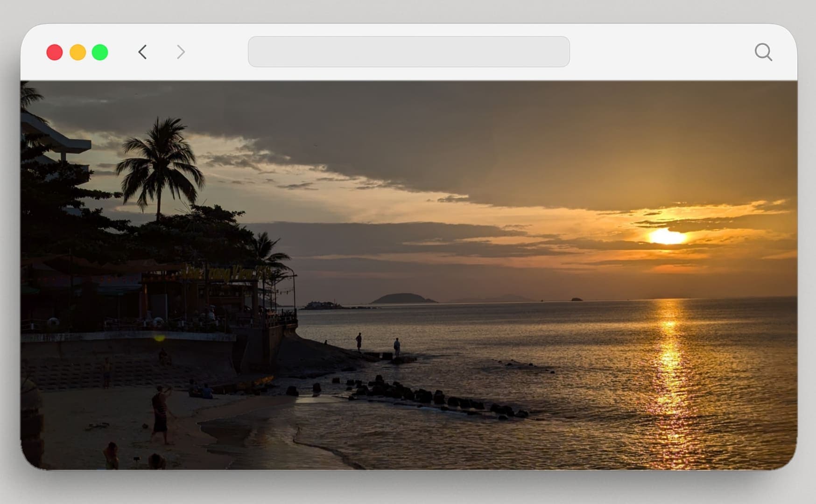816x504 pixels.
Task: Click the small built-up islet left of island
Action: 322,305
